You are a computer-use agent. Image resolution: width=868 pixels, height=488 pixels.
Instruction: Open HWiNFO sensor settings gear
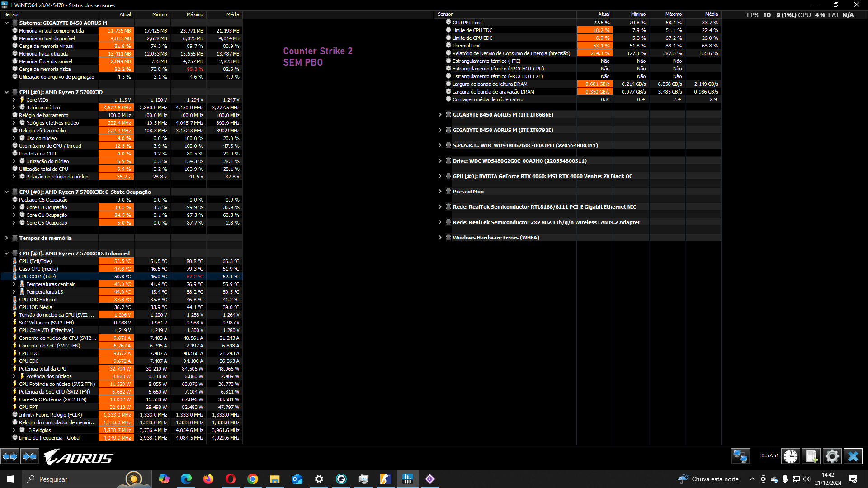coord(832,456)
